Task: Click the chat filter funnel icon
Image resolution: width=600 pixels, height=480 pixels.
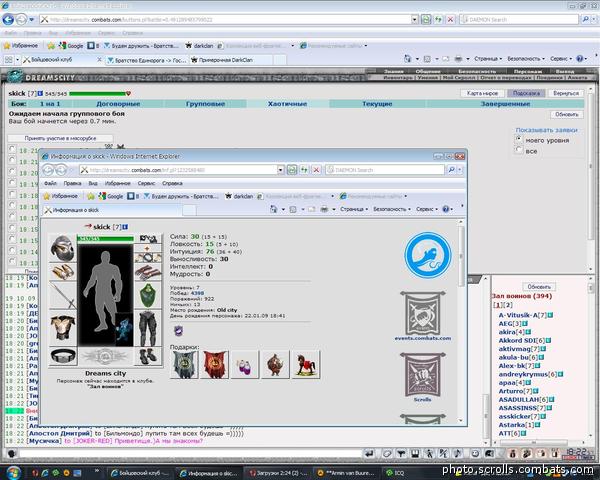Action: 401,454
